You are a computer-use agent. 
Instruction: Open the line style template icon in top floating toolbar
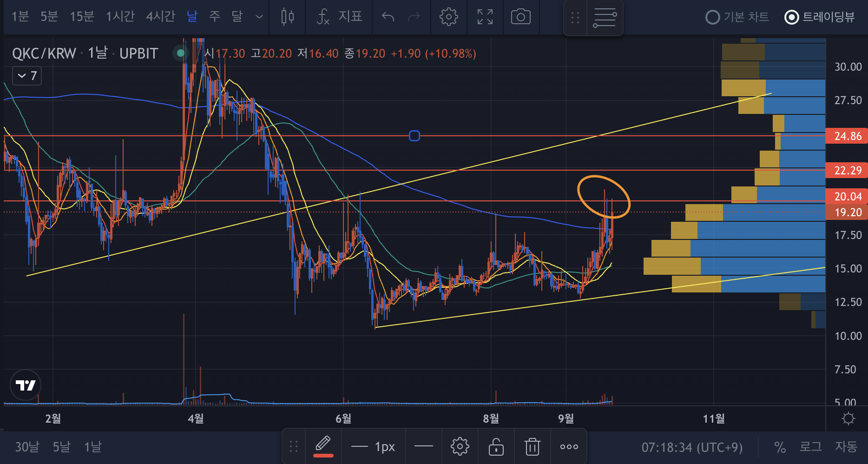[x=605, y=18]
